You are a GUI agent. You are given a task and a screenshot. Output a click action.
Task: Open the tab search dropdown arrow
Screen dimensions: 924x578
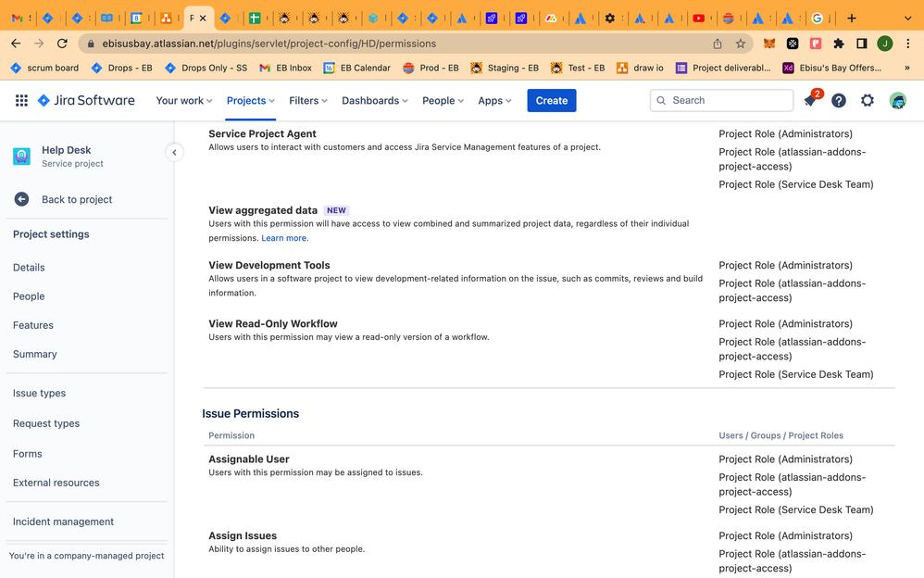click(x=907, y=19)
